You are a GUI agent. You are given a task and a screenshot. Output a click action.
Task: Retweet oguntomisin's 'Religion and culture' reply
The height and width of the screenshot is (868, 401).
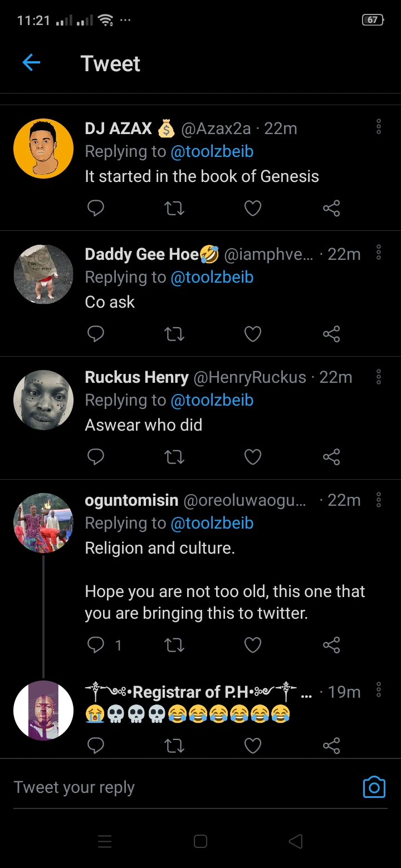tap(174, 645)
